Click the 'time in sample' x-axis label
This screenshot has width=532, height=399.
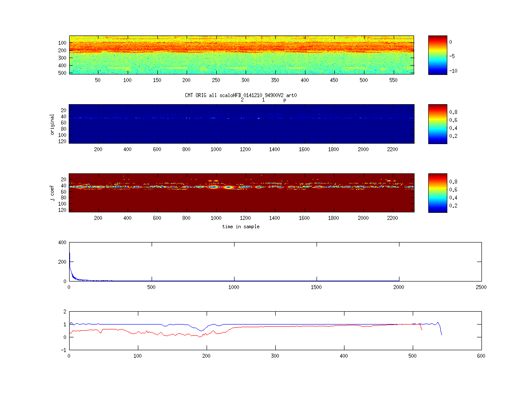point(241,227)
